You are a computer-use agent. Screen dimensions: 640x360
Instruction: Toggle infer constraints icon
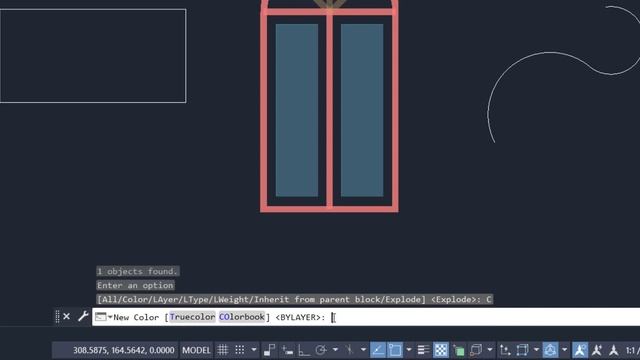(x=269, y=350)
